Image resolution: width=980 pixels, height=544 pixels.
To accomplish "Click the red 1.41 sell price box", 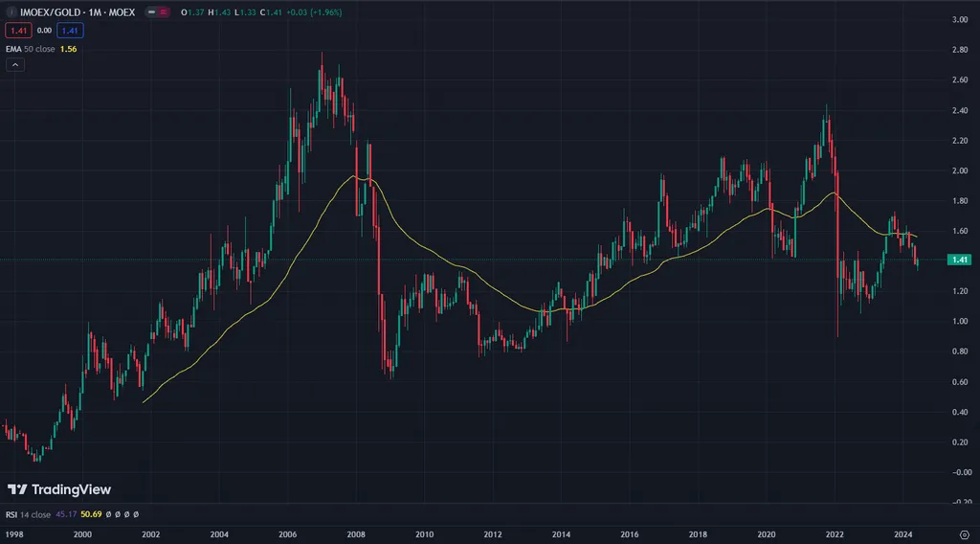I will click(x=18, y=31).
